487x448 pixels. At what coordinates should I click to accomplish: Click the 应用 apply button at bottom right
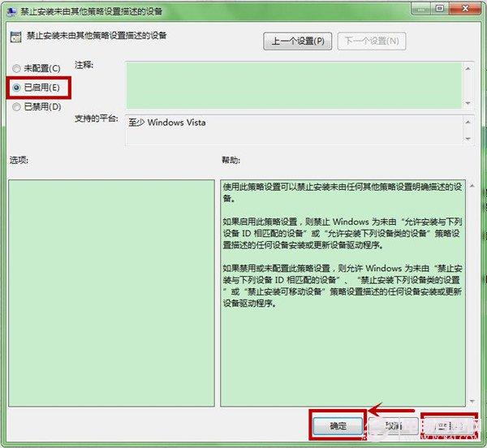(449, 426)
